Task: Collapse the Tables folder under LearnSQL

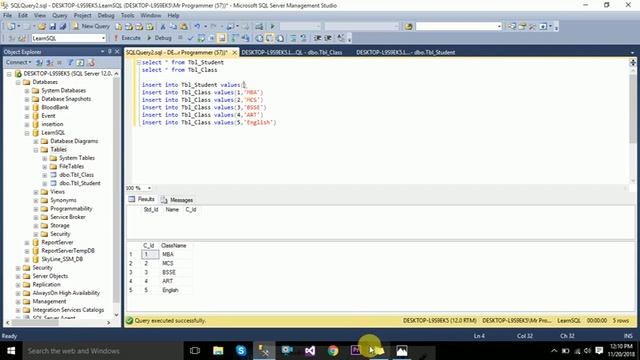Action: coord(36,150)
